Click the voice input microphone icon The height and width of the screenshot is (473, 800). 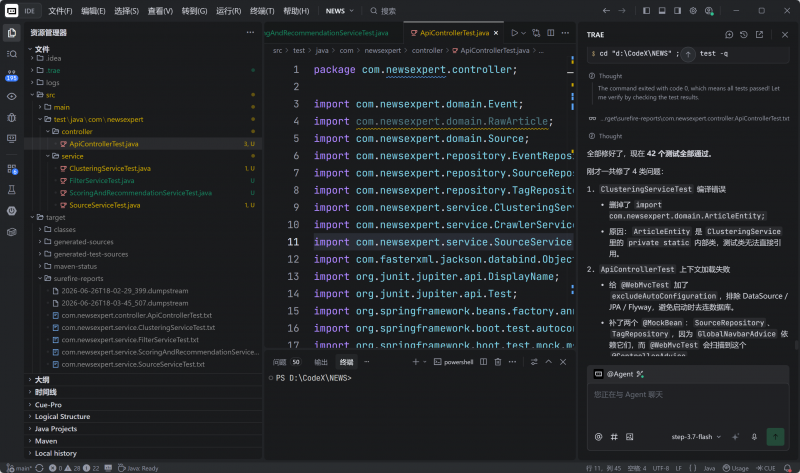pos(754,437)
